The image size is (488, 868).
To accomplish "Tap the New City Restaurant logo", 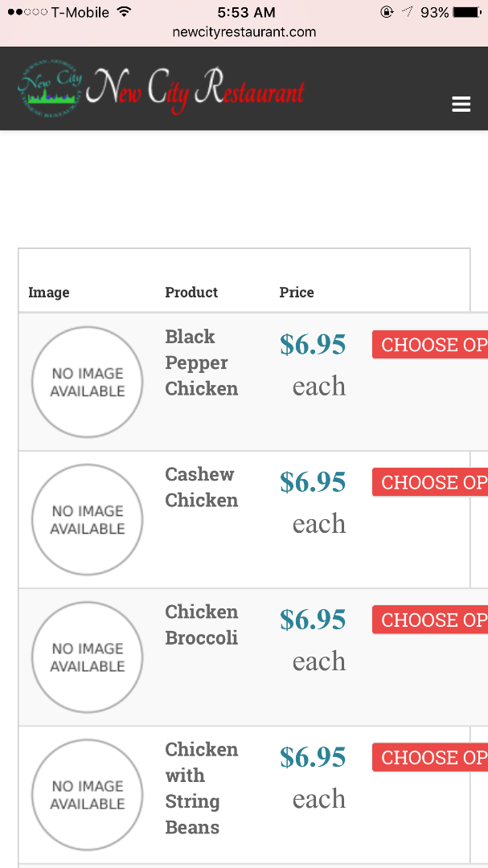I will pos(161,90).
